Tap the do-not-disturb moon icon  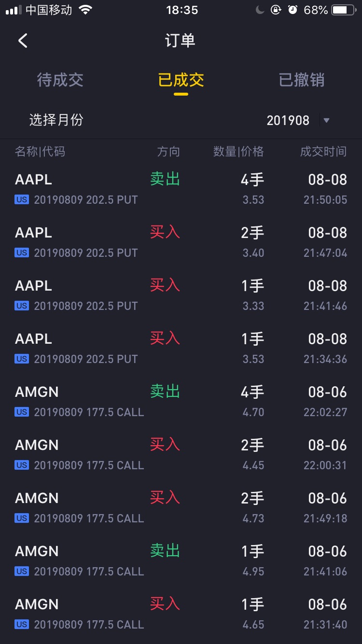pyautogui.click(x=260, y=10)
